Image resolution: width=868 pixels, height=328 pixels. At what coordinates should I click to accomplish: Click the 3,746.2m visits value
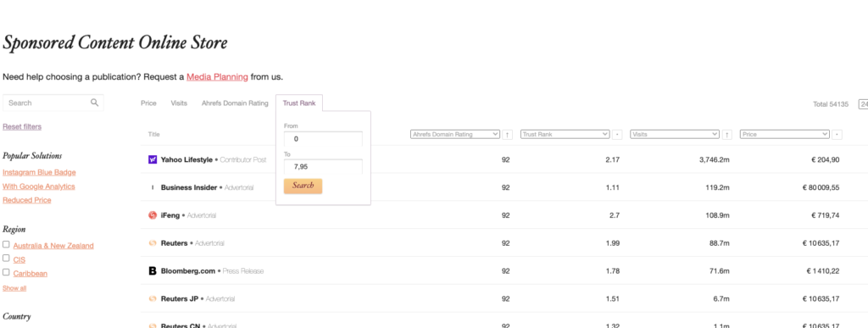tap(714, 159)
